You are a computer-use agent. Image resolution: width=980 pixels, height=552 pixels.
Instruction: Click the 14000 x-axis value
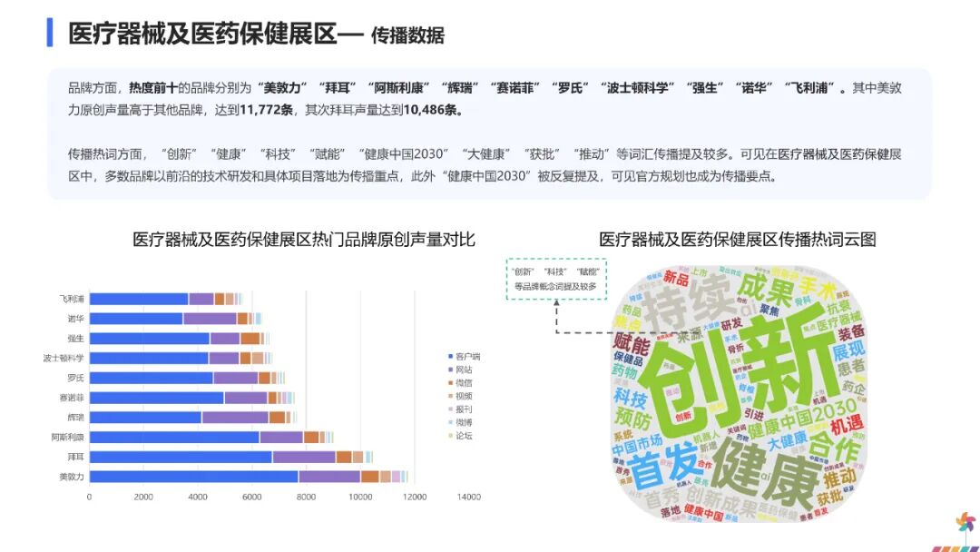click(469, 497)
